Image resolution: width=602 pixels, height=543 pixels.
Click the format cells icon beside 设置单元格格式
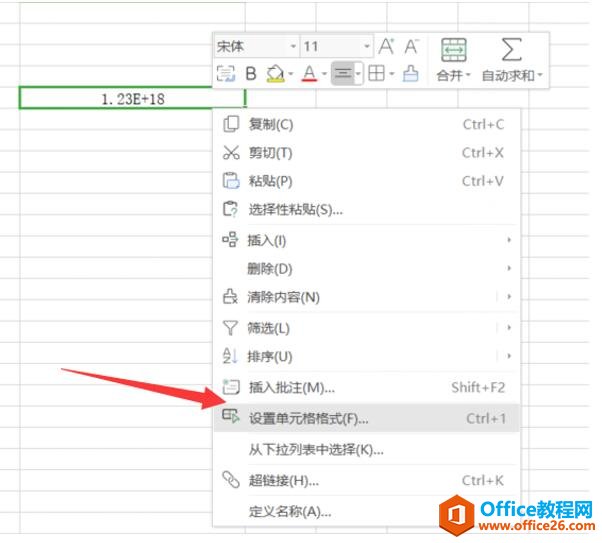pos(231,416)
